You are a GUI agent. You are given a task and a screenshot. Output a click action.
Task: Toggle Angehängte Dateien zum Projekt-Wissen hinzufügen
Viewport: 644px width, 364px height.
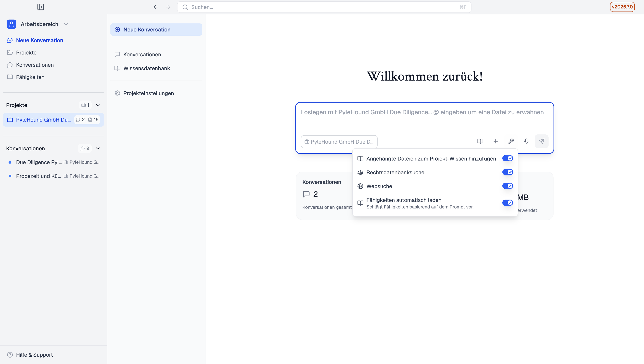coord(507,158)
